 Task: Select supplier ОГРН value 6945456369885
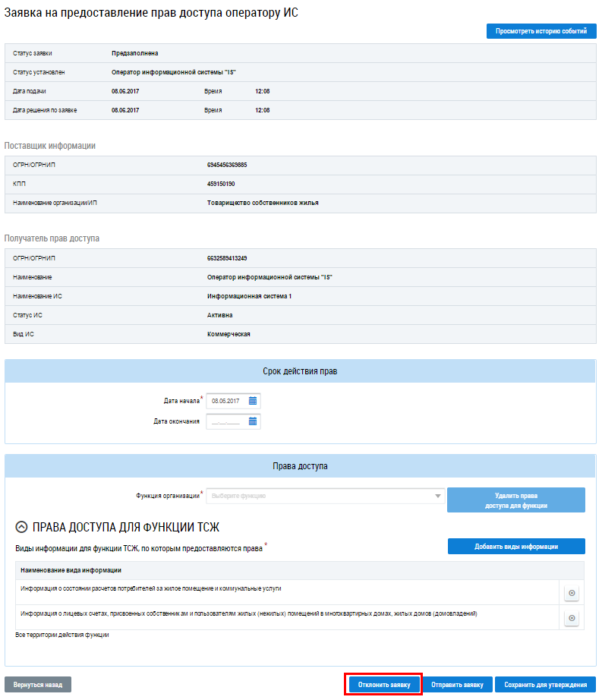[x=227, y=165]
